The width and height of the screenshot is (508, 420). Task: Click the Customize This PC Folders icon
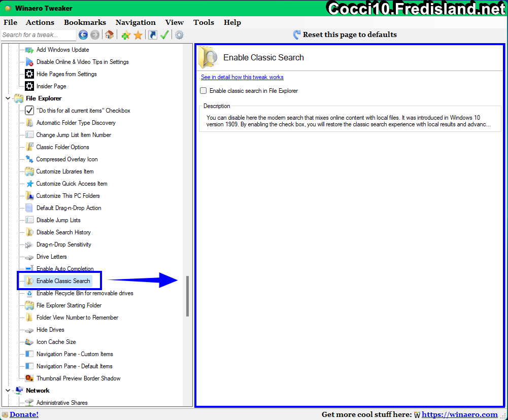(29, 196)
